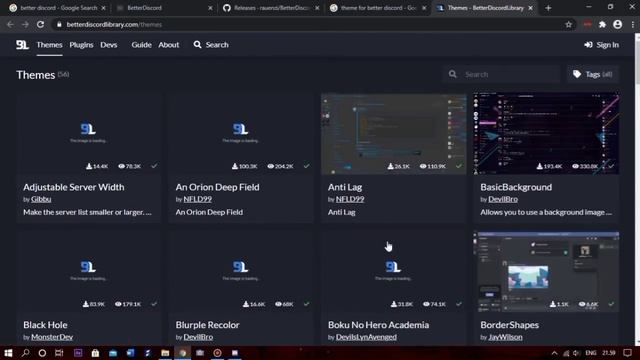640x360 pixels.
Task: Click the Sign In button
Action: [602, 44]
